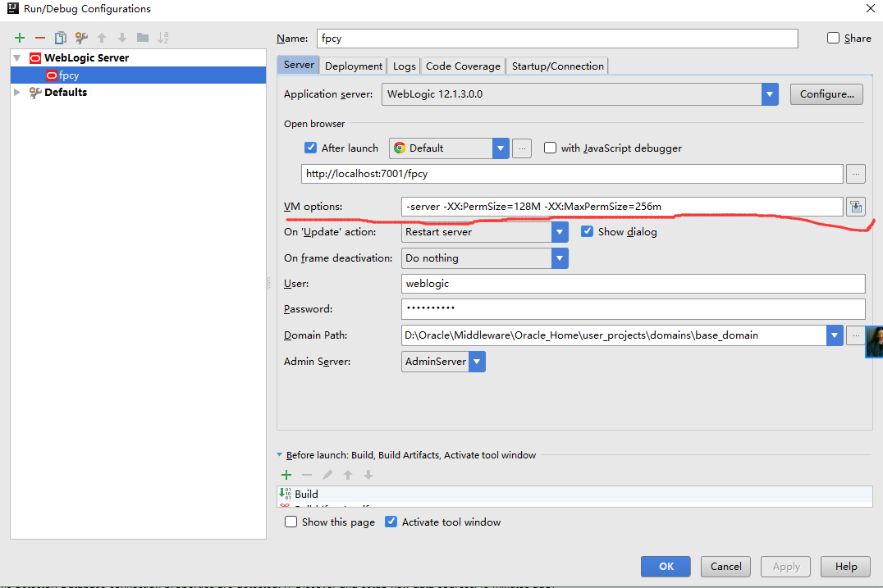The height and width of the screenshot is (588, 883).
Task: Open browser selection ellipsis button
Action: click(522, 148)
